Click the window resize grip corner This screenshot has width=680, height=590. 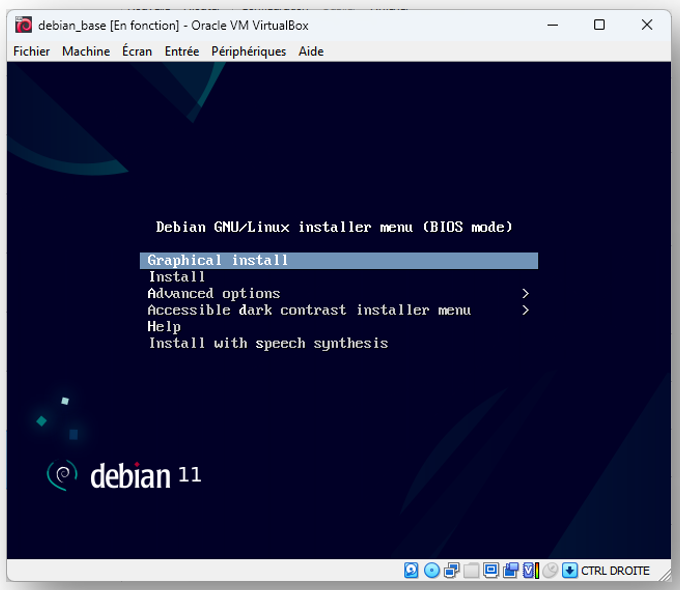[665, 576]
